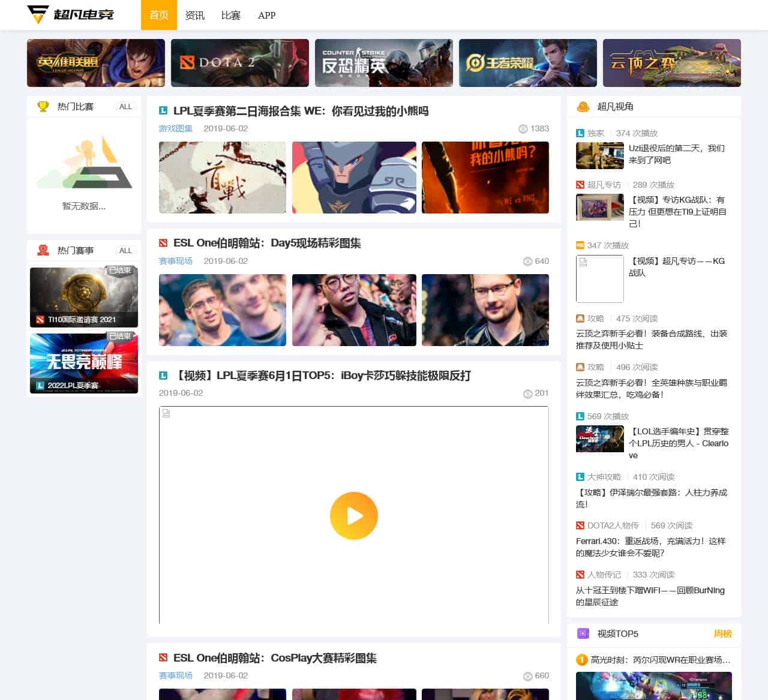
Task: Click the Uzi网吧 article thumbnail image
Action: (600, 156)
